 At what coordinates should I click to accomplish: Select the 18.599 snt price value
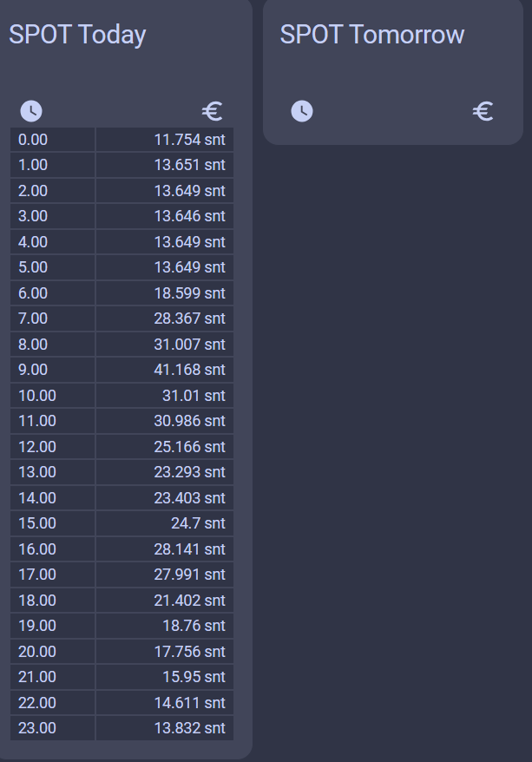tap(189, 293)
